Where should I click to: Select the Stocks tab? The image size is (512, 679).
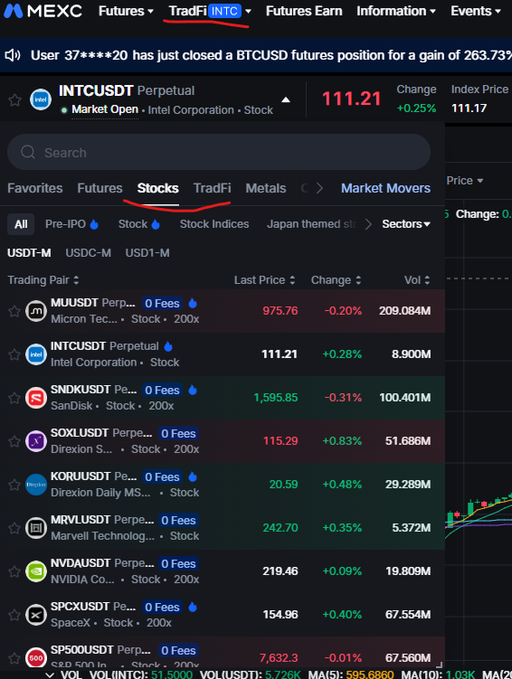pos(158,188)
